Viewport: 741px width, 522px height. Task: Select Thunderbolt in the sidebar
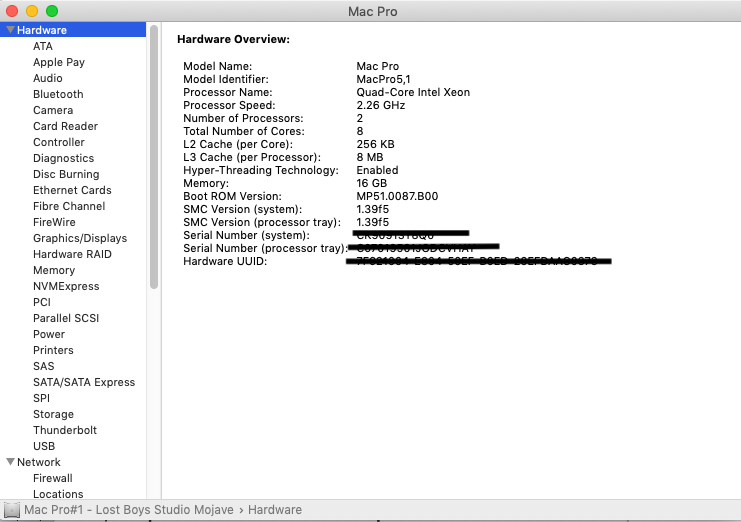[65, 430]
